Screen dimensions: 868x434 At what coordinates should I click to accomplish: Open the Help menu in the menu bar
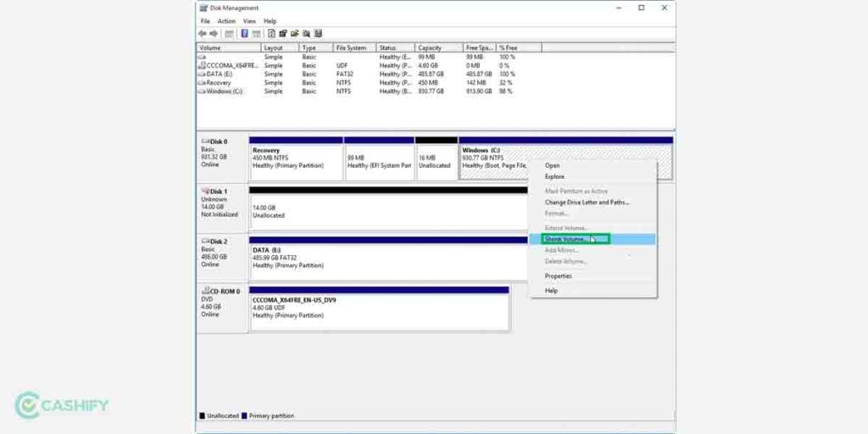click(270, 21)
